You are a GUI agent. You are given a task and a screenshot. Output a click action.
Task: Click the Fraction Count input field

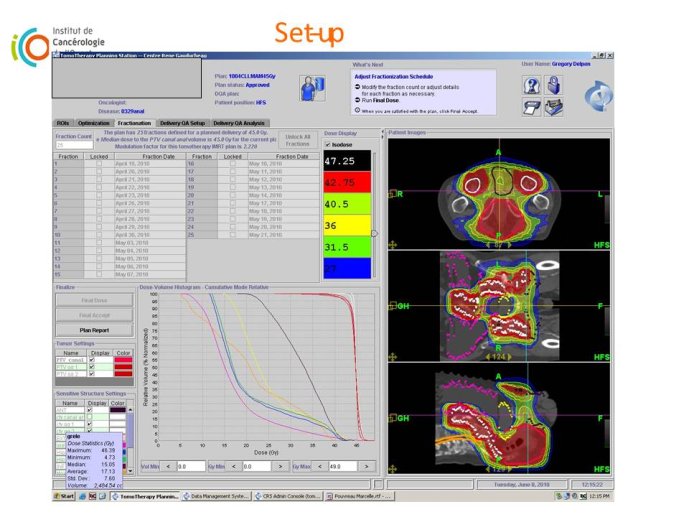(74, 145)
